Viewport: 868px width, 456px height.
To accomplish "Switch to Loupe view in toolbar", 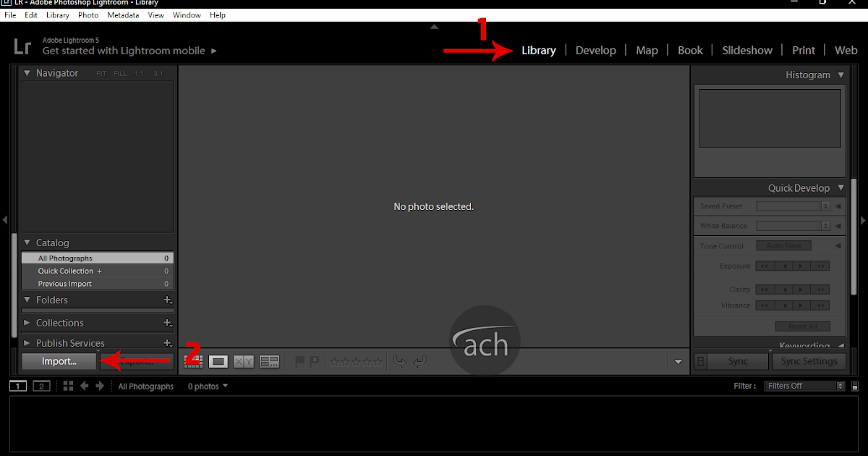I will point(218,361).
